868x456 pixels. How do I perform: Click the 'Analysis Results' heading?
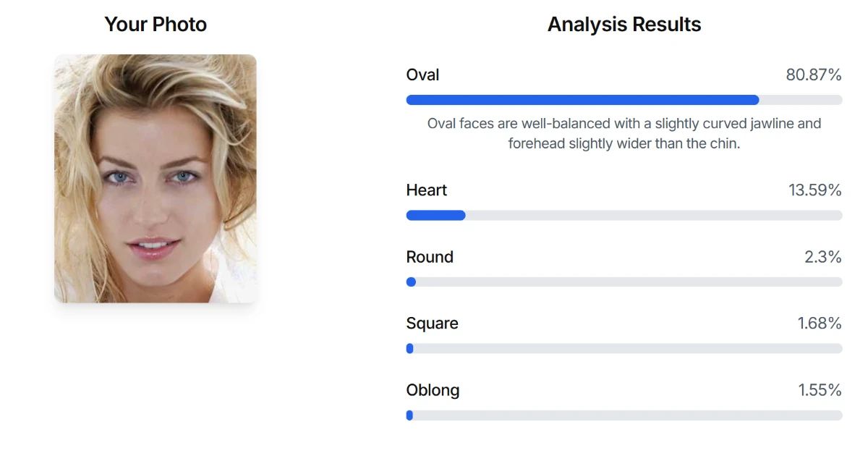[624, 24]
